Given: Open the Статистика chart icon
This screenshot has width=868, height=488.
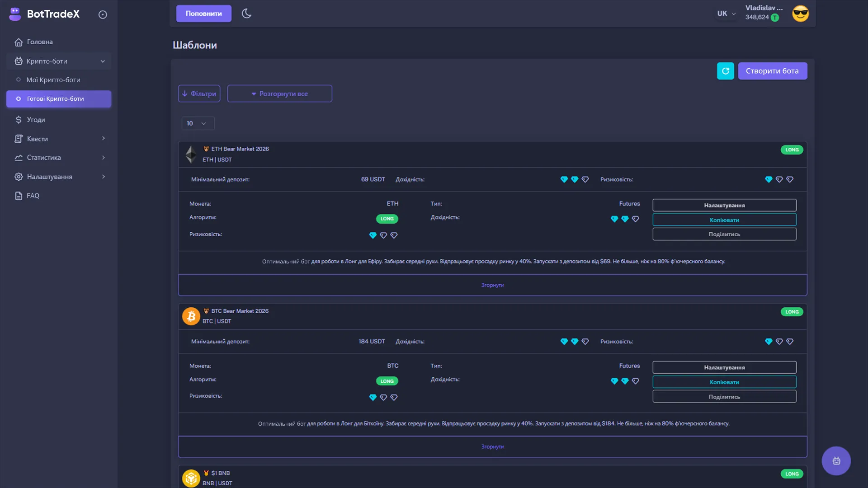Looking at the screenshot, I should (x=18, y=157).
